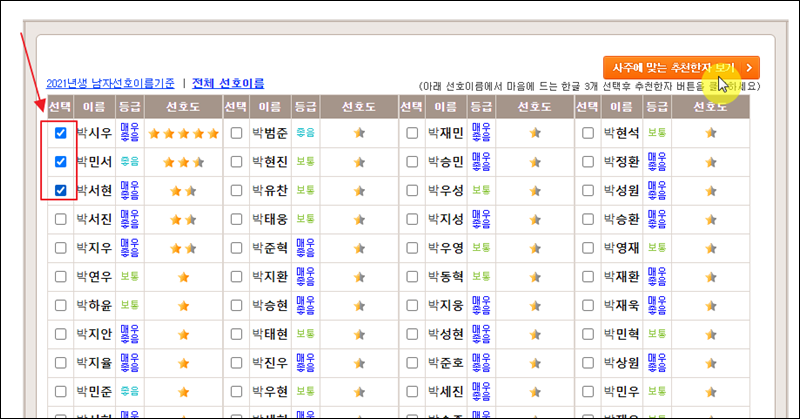Click 매우좋음 grade link for 박재민
Screen dimensions: 800x419
(x=481, y=133)
